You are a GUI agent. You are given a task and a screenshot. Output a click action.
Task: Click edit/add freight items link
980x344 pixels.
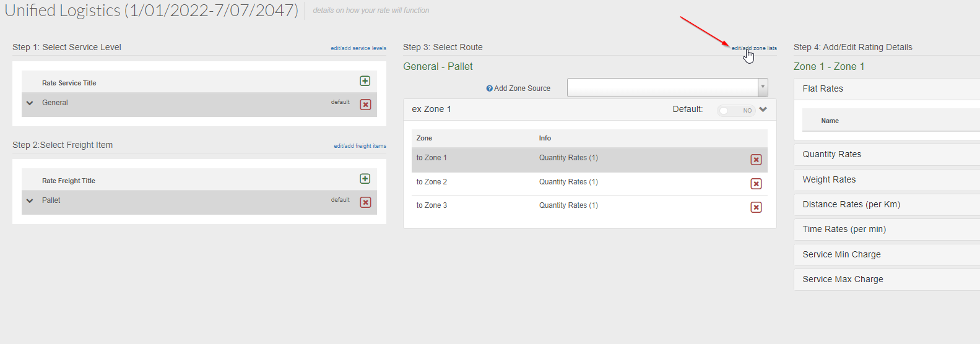[360, 146]
